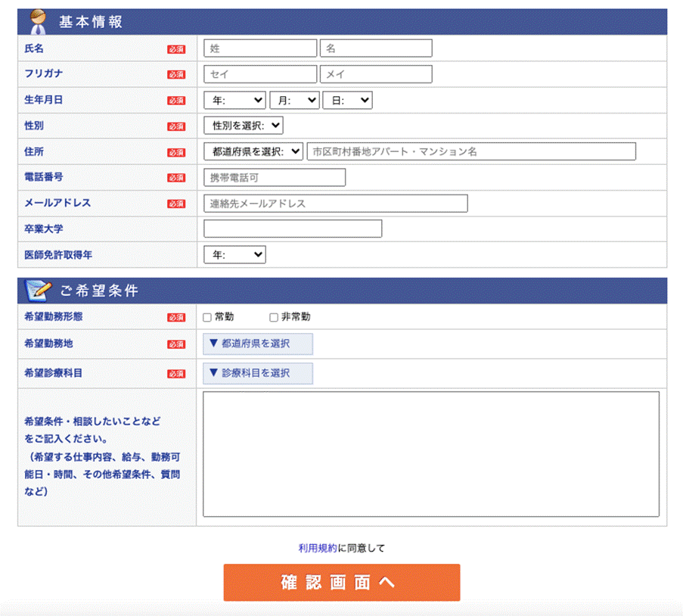Open the birth month 月 dropdown
Screen dimensions: 683x616
294,101
